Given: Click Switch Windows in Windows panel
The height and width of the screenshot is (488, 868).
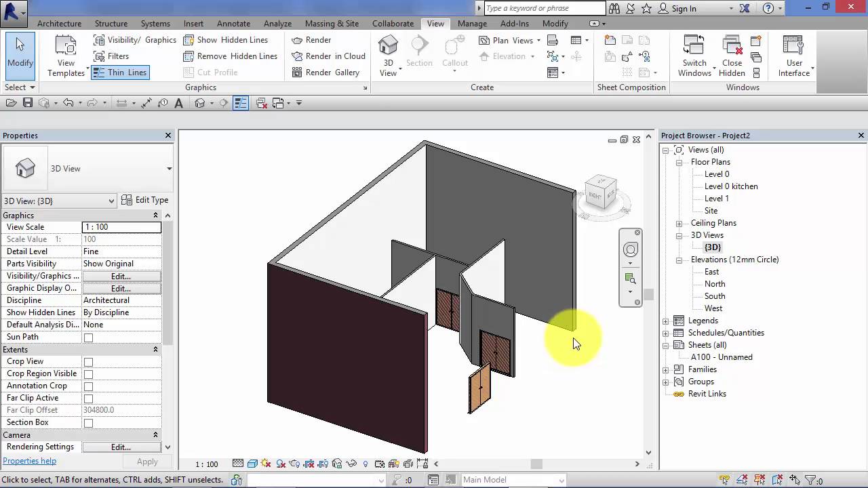Looking at the screenshot, I should click(694, 56).
